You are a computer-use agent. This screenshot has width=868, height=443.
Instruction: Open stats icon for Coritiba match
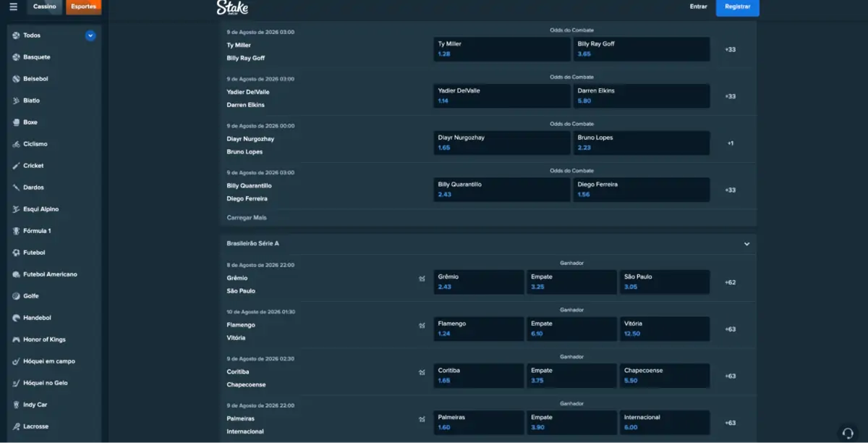click(x=422, y=372)
